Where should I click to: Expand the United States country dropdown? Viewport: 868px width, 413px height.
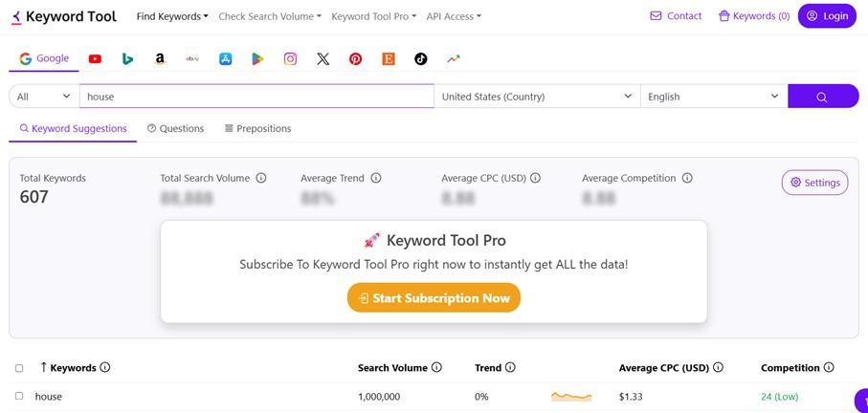(x=536, y=97)
